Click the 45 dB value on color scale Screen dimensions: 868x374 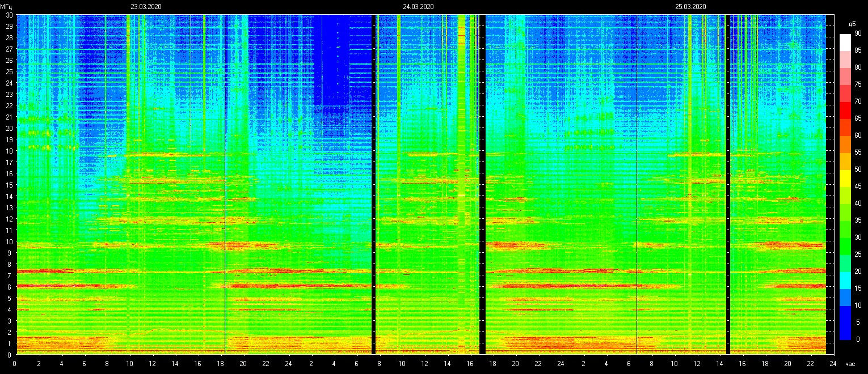click(x=858, y=186)
